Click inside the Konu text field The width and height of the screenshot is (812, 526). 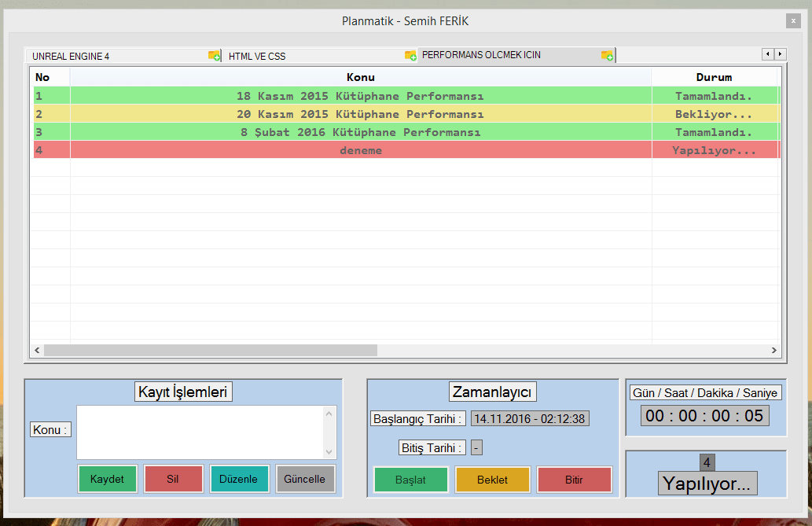(200, 432)
